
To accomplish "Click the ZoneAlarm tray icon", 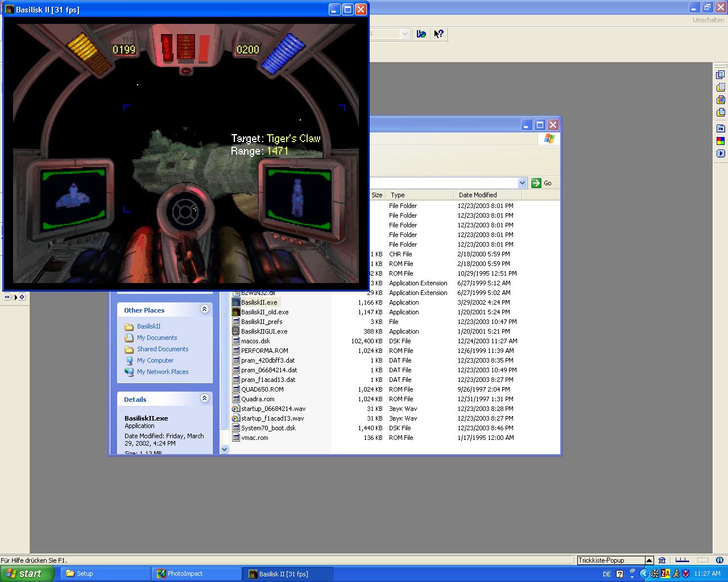I will (665, 573).
